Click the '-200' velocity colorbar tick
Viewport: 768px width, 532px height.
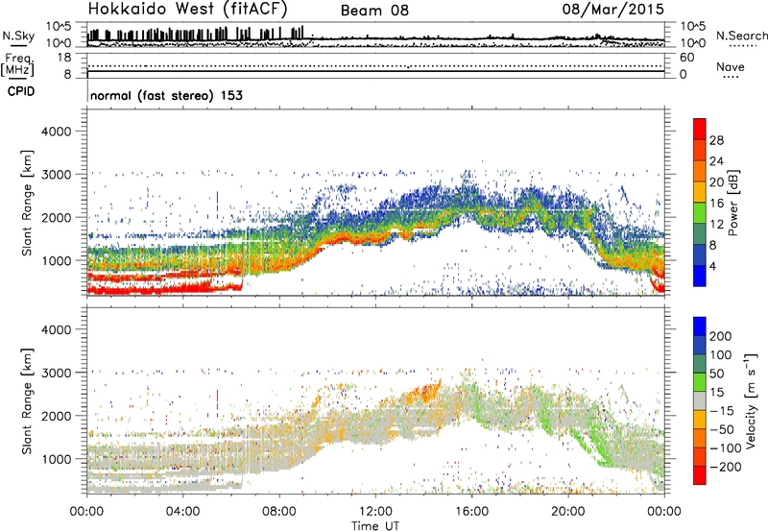coord(726,467)
